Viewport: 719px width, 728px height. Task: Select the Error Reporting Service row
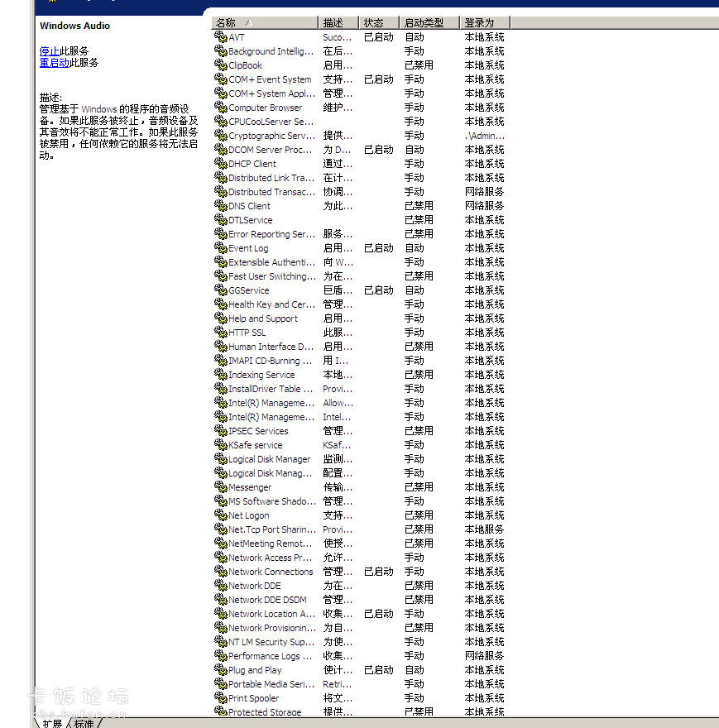coord(359,234)
